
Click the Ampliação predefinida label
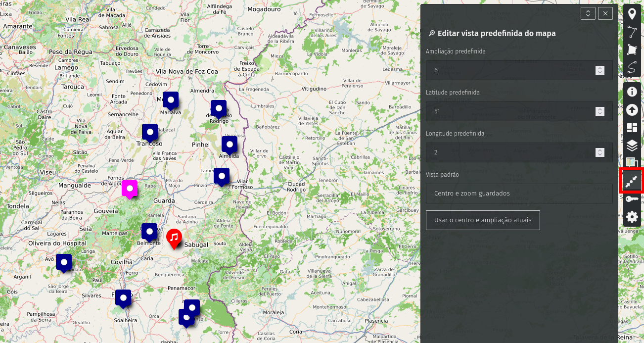(456, 51)
